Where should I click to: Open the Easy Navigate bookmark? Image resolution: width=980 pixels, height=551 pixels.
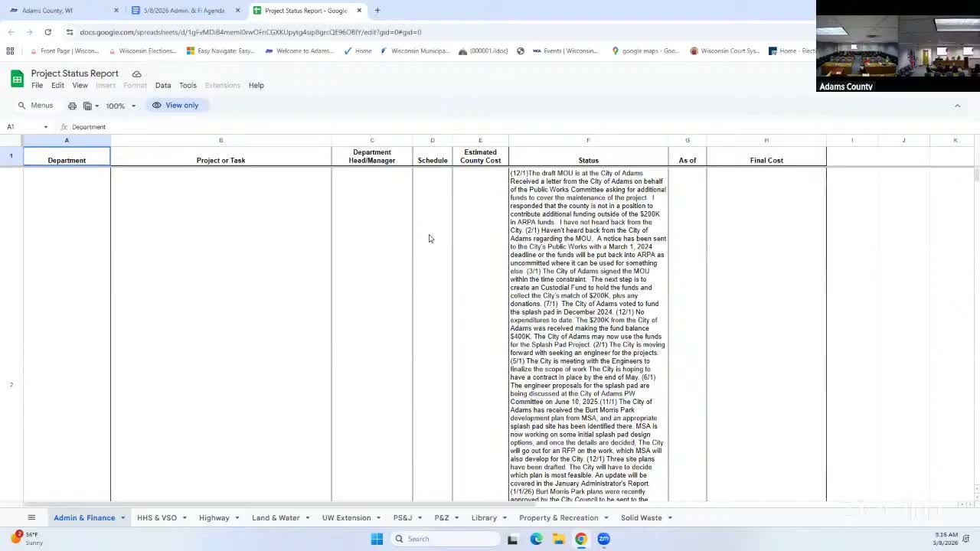(220, 51)
